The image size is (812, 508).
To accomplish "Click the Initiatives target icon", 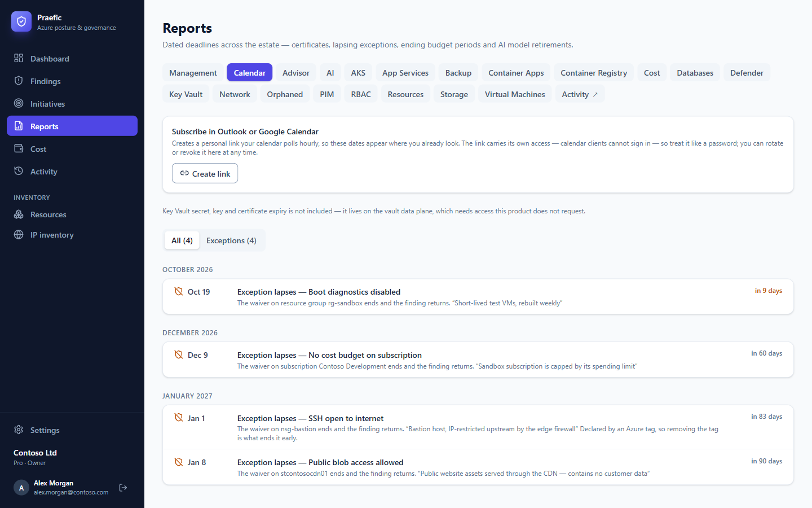I will click(19, 103).
